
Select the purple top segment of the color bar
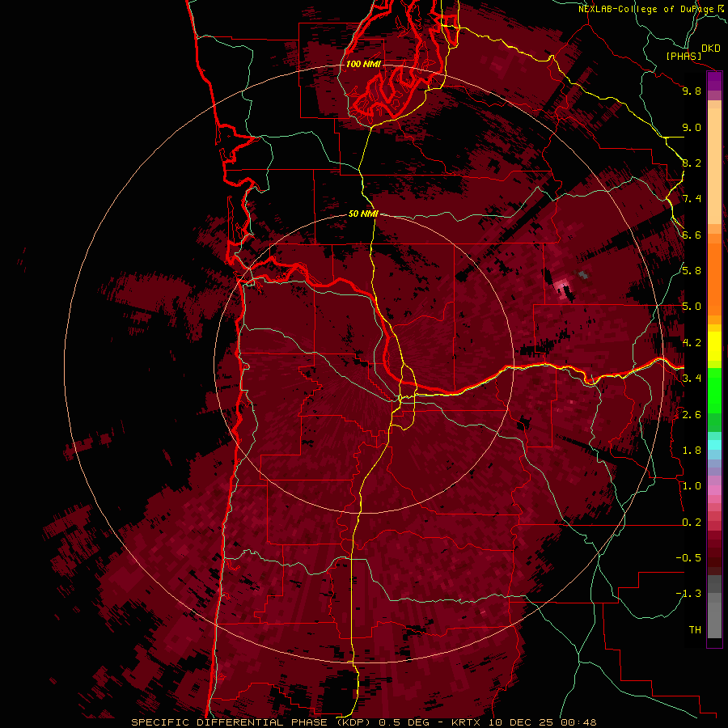click(x=714, y=82)
